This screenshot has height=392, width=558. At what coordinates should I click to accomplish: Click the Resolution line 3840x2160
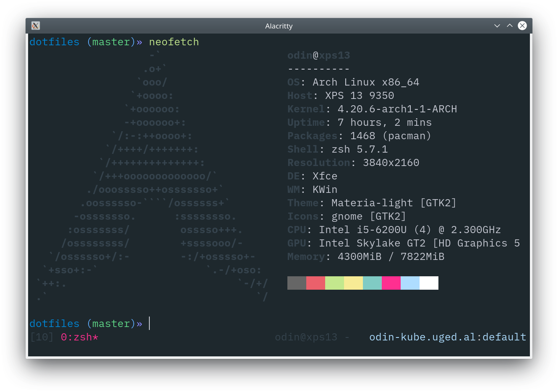(x=353, y=163)
